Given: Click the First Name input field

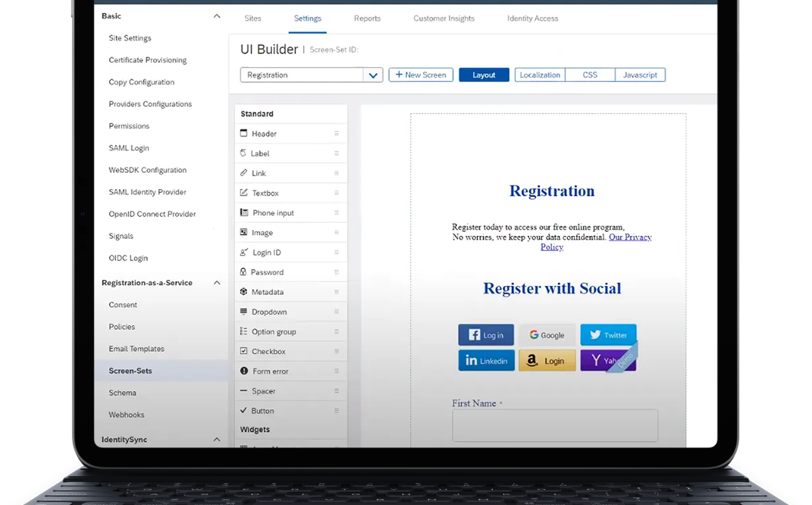Looking at the screenshot, I should 554,425.
